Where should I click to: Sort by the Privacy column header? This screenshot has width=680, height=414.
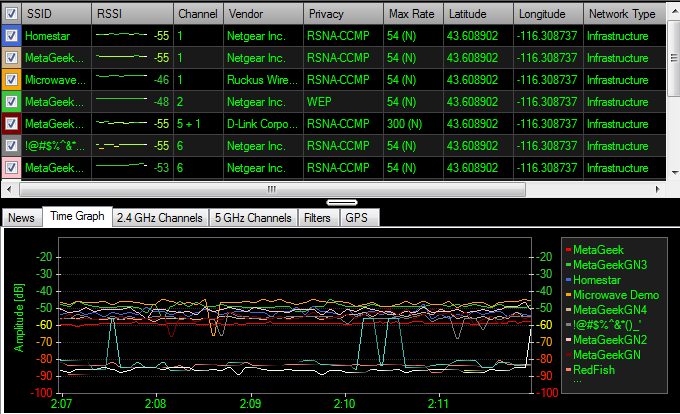click(343, 14)
